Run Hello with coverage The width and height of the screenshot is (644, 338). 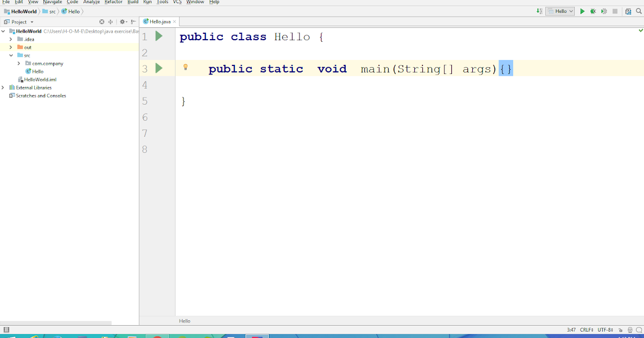coord(604,11)
